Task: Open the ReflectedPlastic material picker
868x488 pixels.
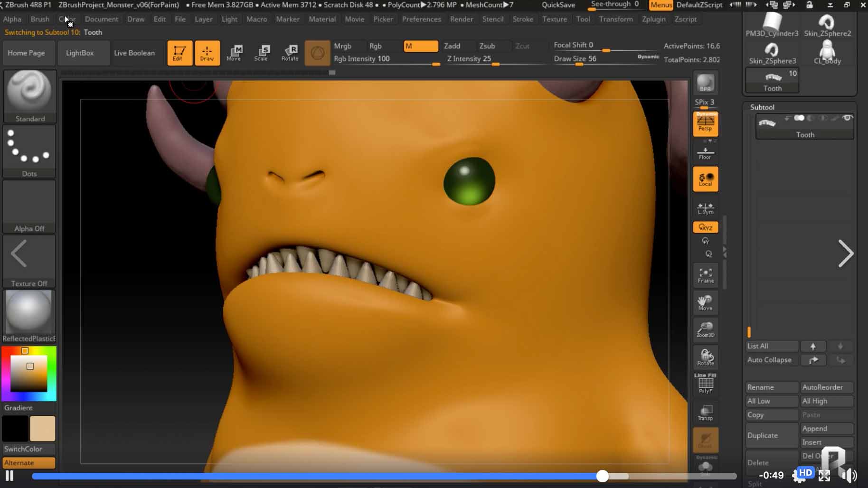Action: [29, 316]
